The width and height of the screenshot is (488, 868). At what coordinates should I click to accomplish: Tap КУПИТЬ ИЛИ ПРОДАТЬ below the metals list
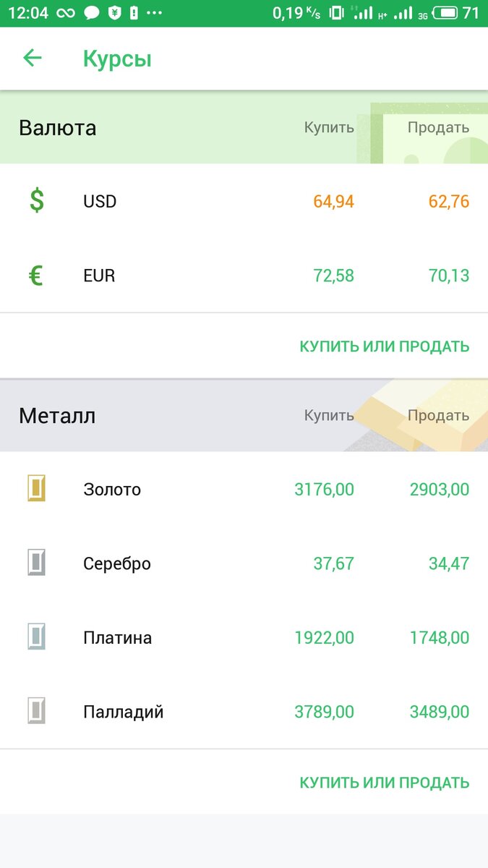point(385,782)
